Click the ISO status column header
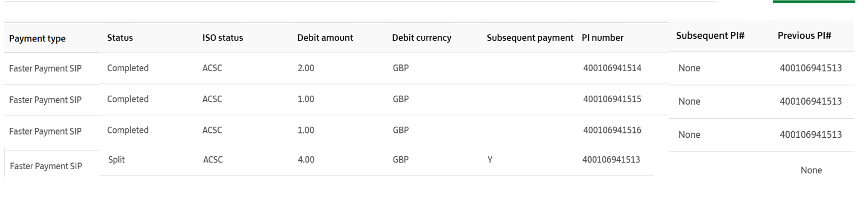This screenshot has height=204, width=868. (x=223, y=38)
